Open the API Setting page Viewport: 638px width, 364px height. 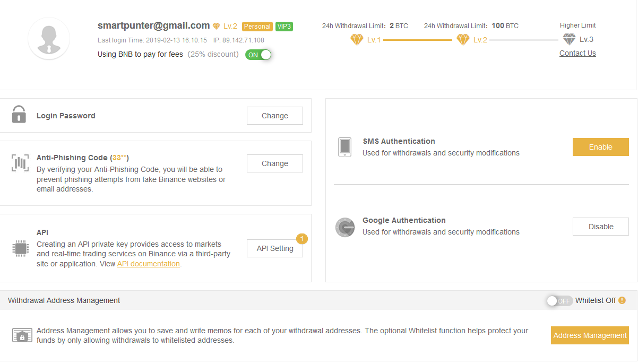tap(275, 248)
